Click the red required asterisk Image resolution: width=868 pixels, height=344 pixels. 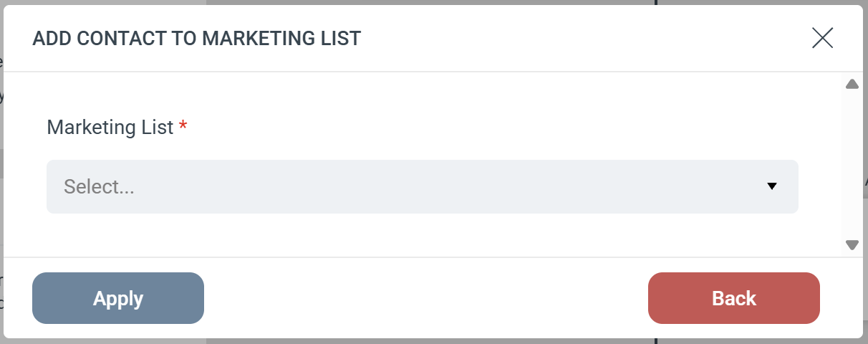(x=183, y=128)
